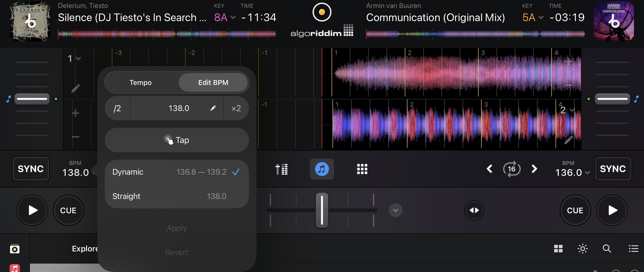Toggle SYNC on the right deck
644x272 pixels.
(x=613, y=169)
